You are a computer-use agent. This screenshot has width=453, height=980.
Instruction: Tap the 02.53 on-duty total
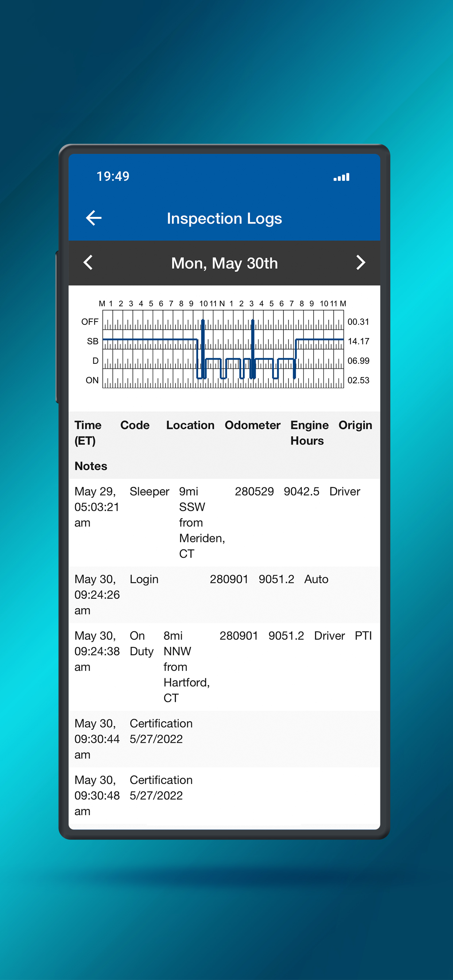click(x=358, y=380)
